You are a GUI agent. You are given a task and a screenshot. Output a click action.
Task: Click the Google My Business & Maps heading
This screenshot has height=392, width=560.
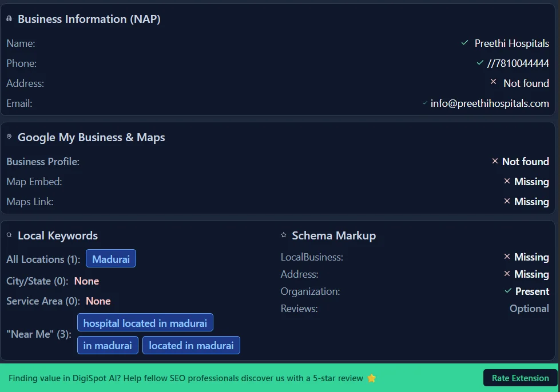pos(91,137)
